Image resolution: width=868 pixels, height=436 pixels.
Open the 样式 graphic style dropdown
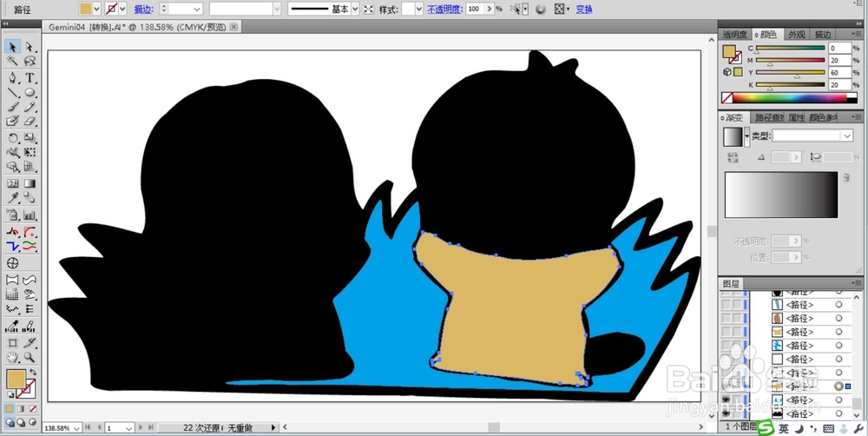pyautogui.click(x=419, y=9)
